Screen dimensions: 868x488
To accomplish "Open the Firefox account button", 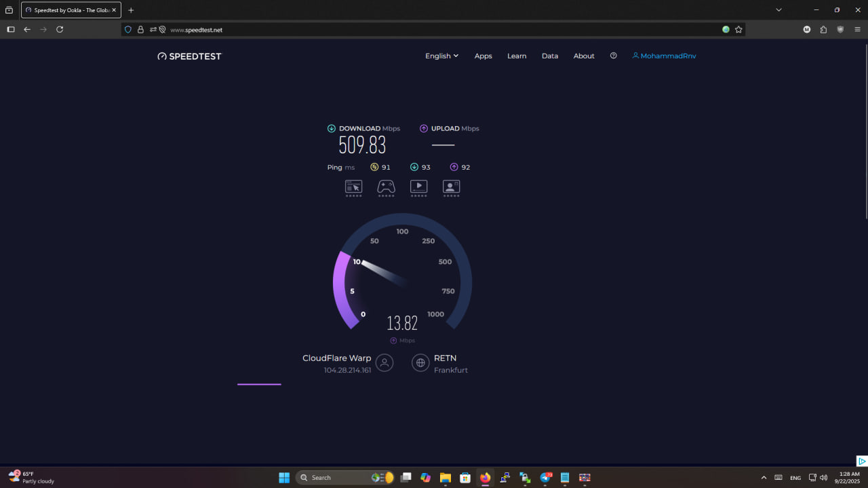I will pyautogui.click(x=807, y=30).
